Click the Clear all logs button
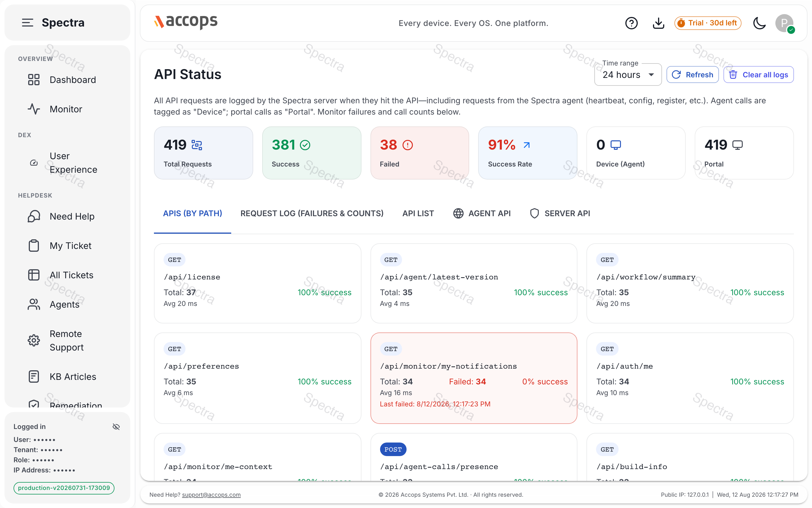 point(758,75)
